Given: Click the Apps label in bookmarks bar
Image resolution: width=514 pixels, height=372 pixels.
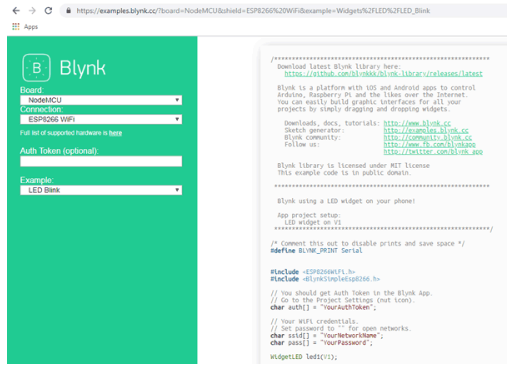Looking at the screenshot, I should pyautogui.click(x=31, y=27).
